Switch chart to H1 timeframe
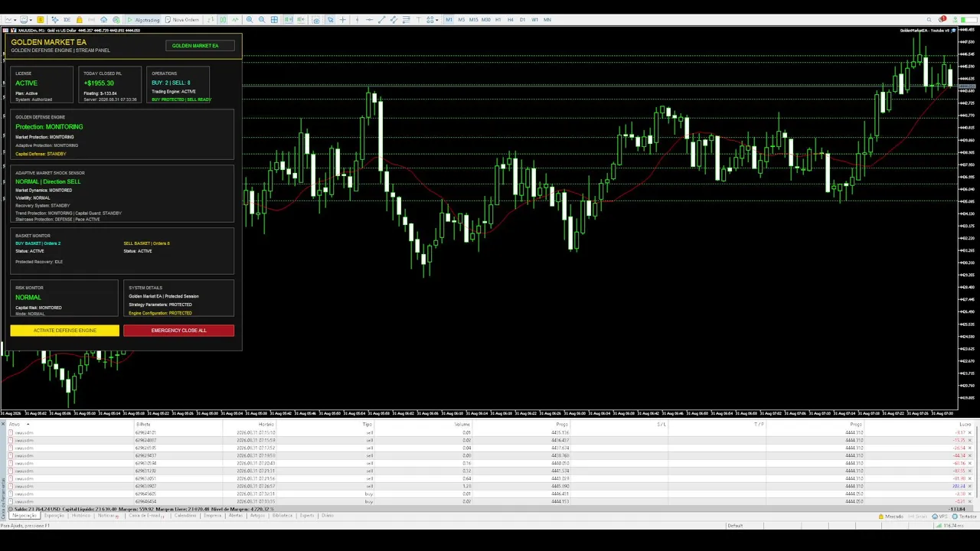 pyautogui.click(x=498, y=19)
